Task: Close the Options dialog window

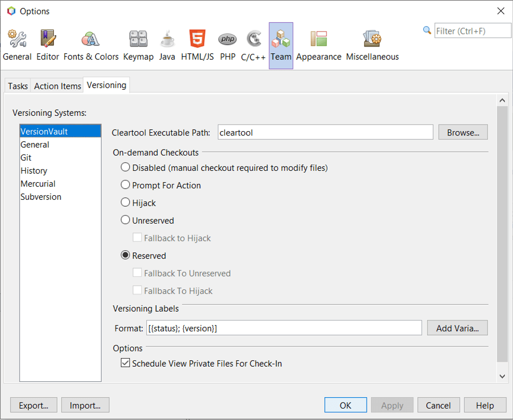Action: [x=500, y=11]
